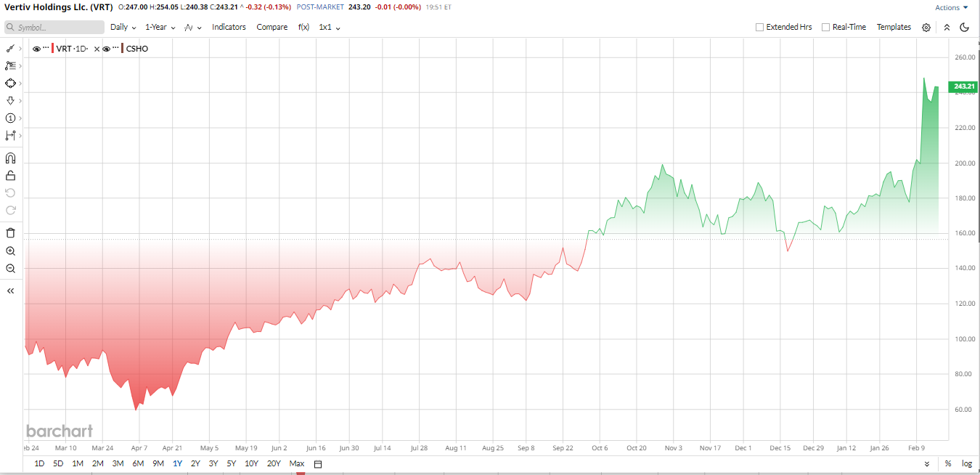Select the trend line drawing tool
The height and width of the screenshot is (475, 980).
(10, 48)
